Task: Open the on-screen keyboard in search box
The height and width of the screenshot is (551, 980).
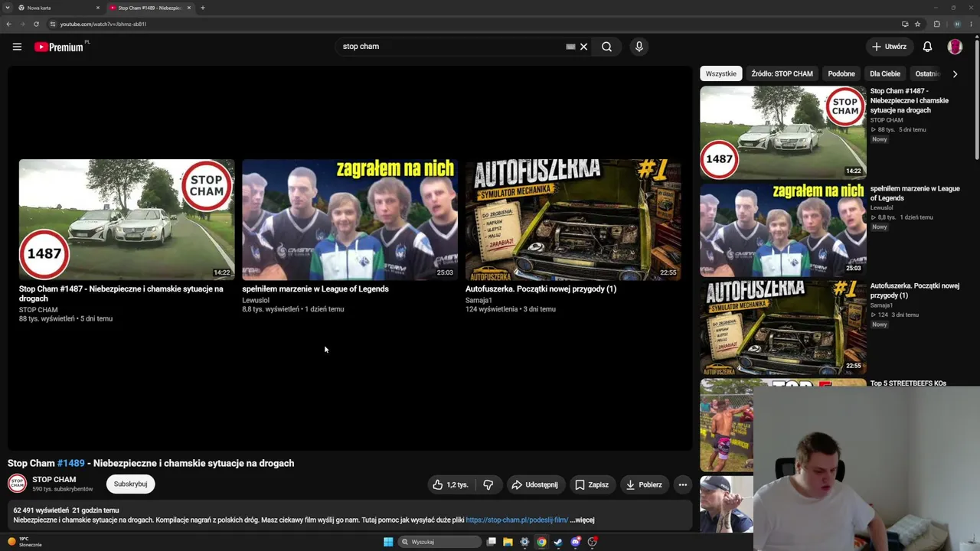Action: point(570,47)
